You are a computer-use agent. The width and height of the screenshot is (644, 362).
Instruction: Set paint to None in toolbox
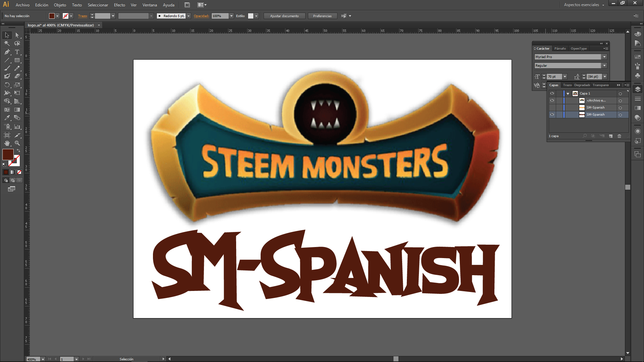(19, 172)
